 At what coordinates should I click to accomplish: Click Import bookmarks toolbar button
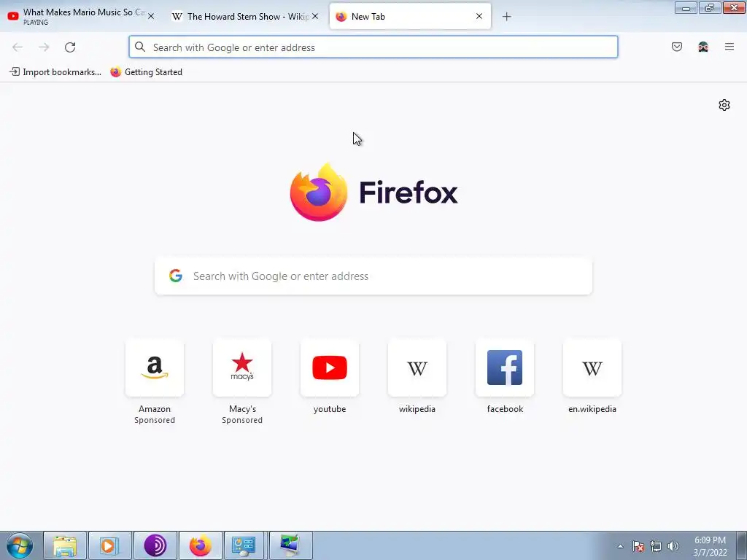coord(55,72)
